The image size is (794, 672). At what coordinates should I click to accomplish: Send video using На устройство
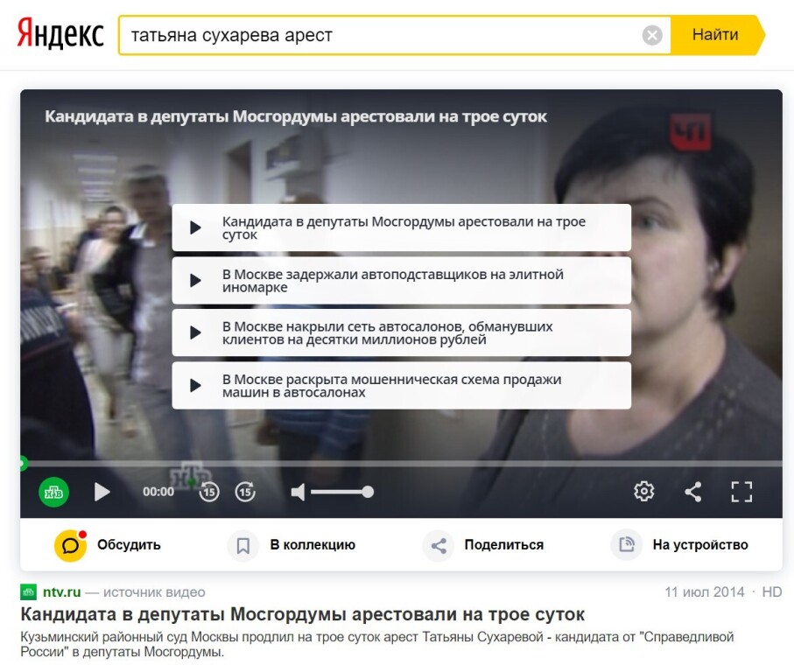tap(679, 545)
